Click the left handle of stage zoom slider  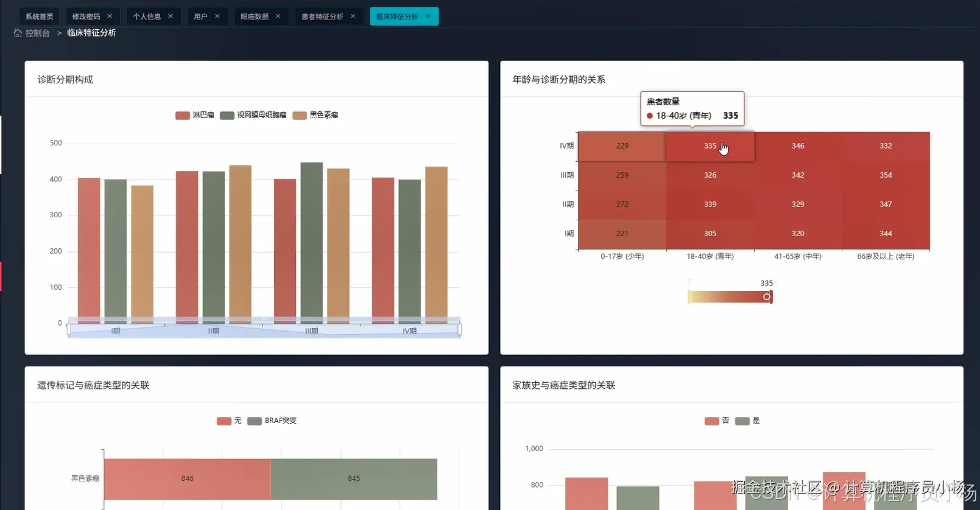[x=69, y=330]
